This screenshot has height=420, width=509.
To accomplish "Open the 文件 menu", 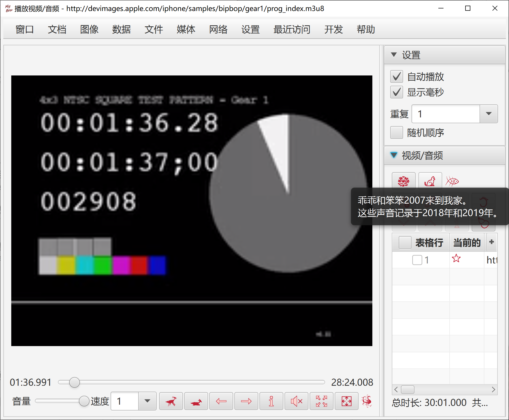I will (x=154, y=29).
